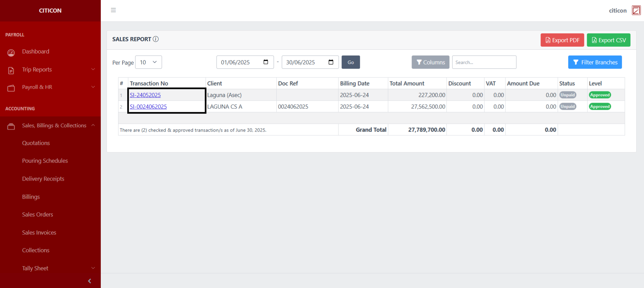This screenshot has height=288, width=644.
Task: Open the end date calendar picker icon
Action: point(331,62)
